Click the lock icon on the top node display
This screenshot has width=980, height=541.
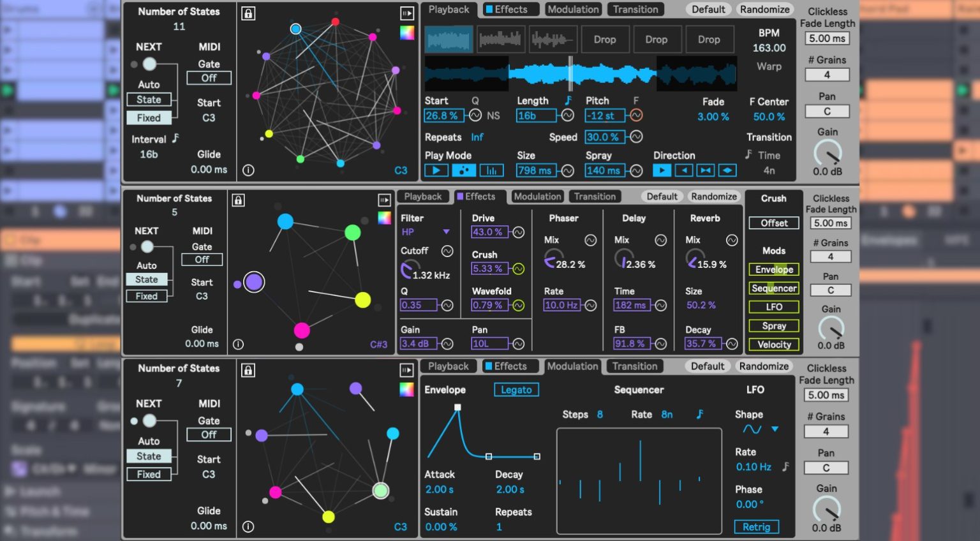(248, 13)
